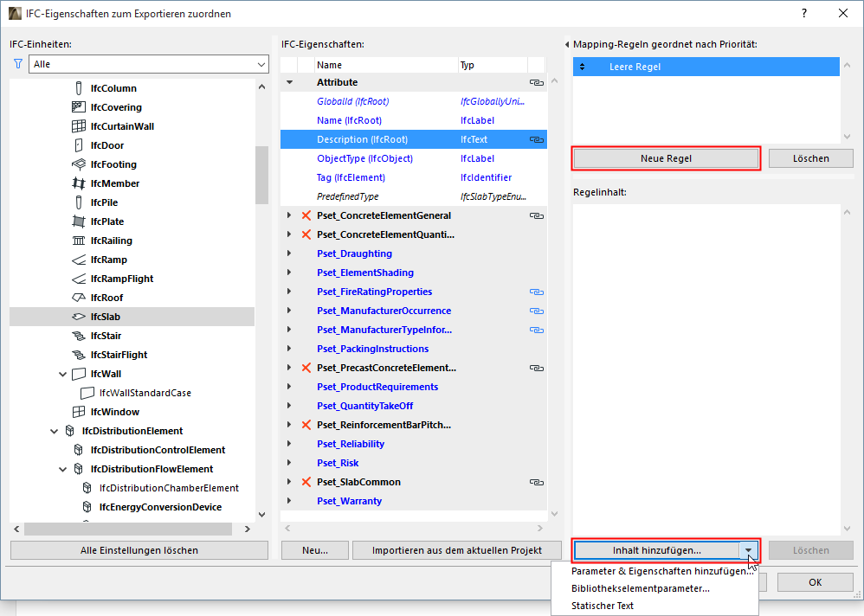
Task: Click the priority sort arrows on Leere Regel
Action: [583, 67]
